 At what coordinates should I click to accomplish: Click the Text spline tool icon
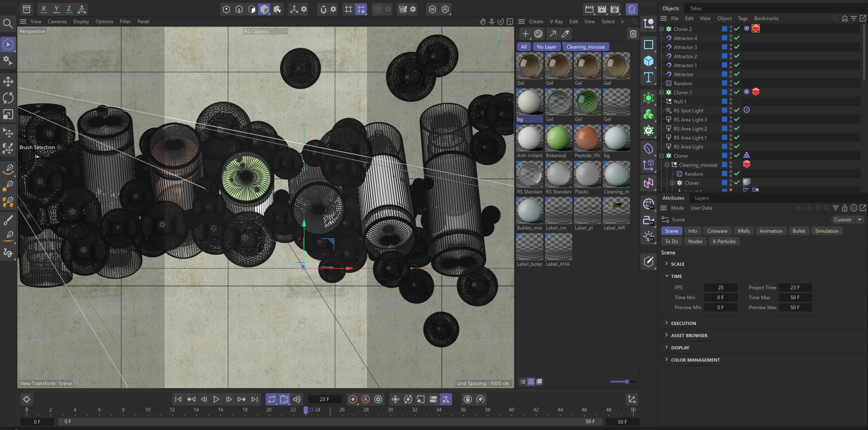tap(648, 77)
